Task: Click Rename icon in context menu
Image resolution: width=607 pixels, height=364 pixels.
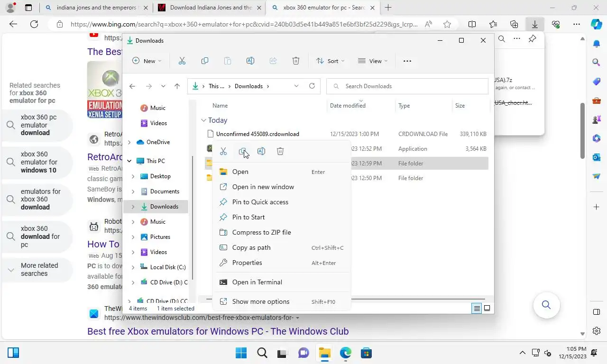Action: [x=261, y=151]
